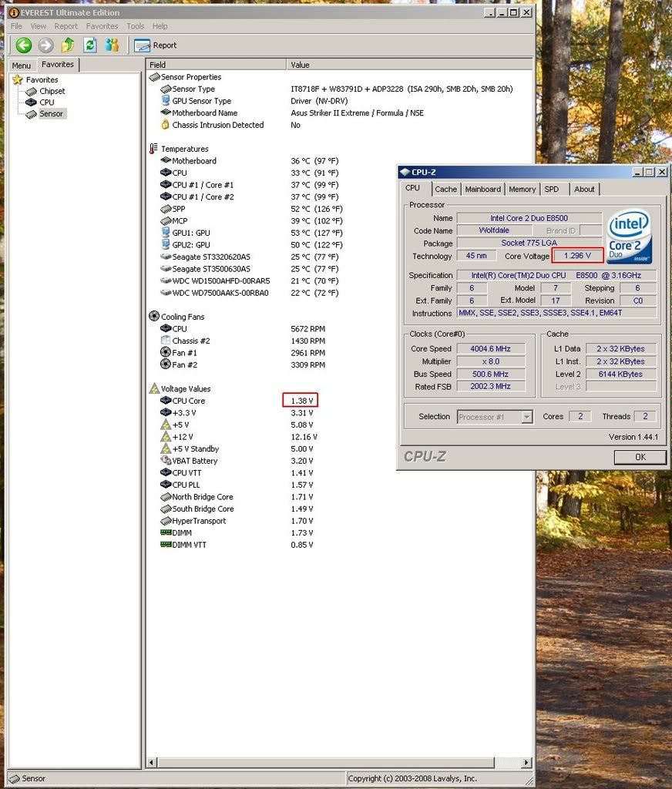Switch to the About tab in CPU-Z
Screen dimensions: 672x789
point(584,190)
